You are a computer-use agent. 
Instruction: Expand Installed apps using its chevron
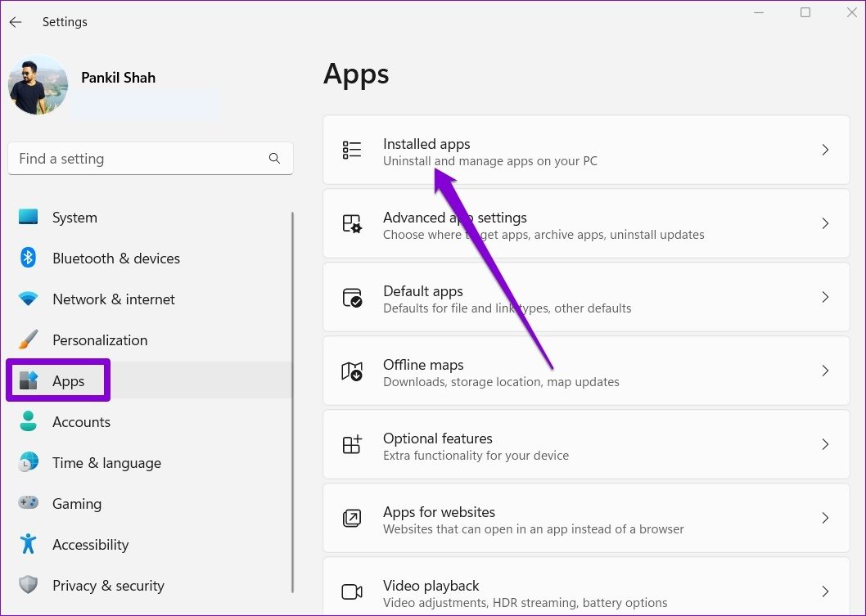point(825,151)
